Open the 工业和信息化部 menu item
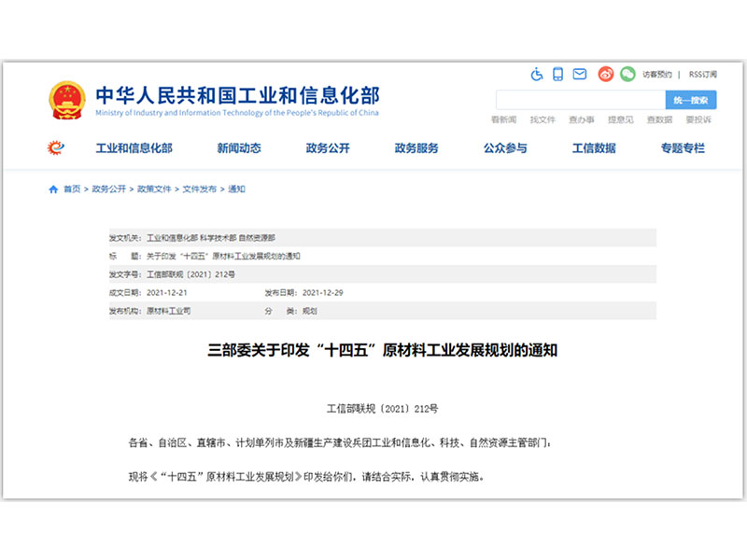The image size is (747, 560). (134, 148)
